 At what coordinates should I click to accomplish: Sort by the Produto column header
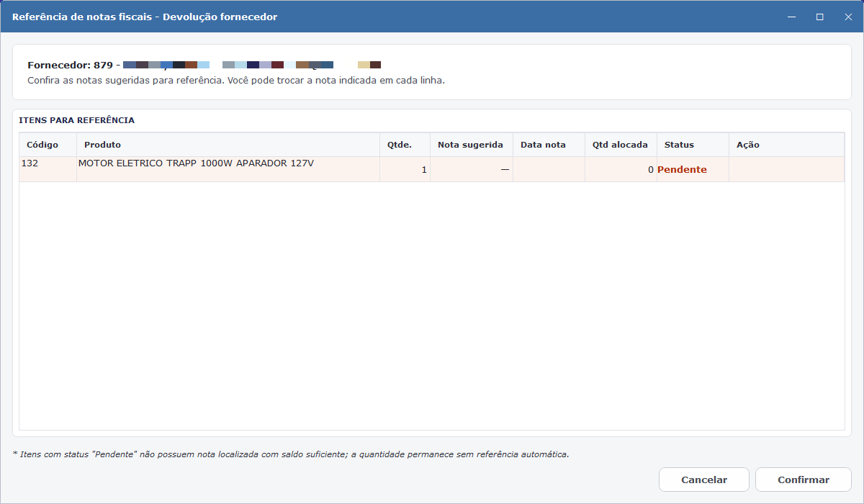click(x=228, y=145)
